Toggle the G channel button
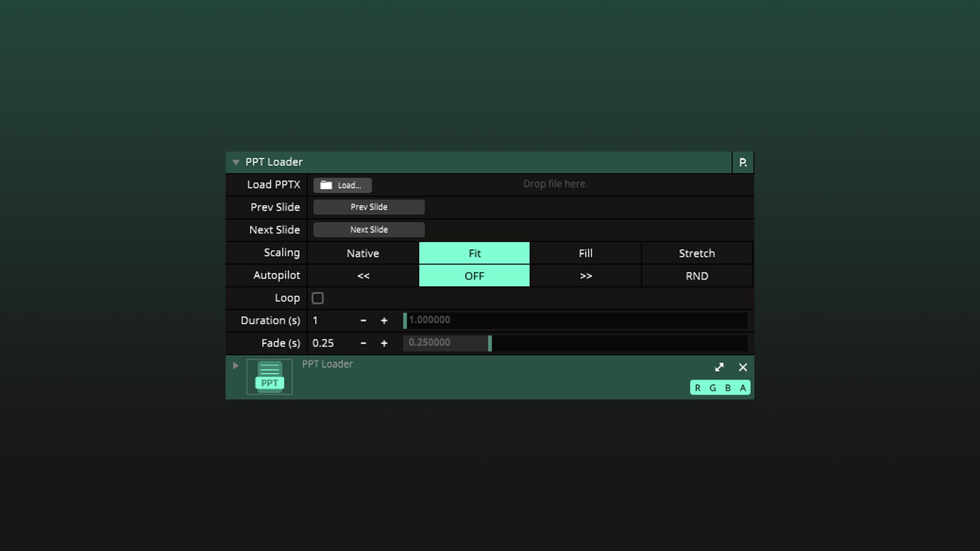This screenshot has width=980, height=551. 713,388
